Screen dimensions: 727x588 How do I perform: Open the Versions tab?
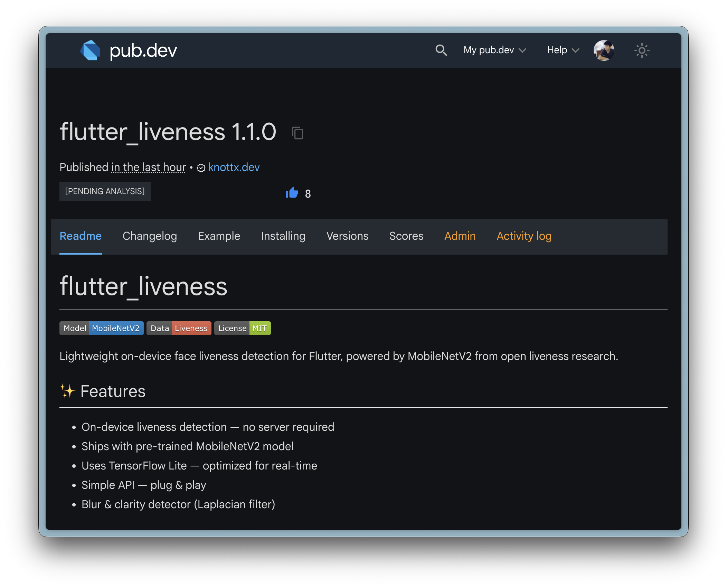347,236
